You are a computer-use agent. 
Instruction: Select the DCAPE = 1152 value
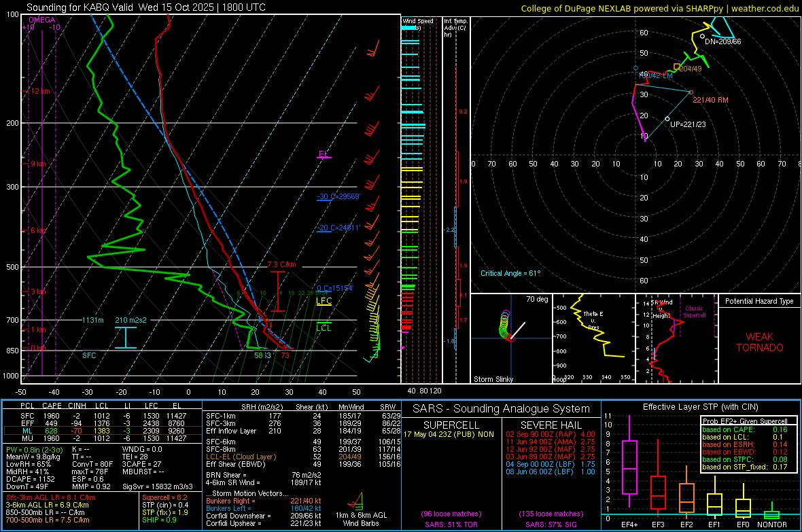(x=30, y=479)
